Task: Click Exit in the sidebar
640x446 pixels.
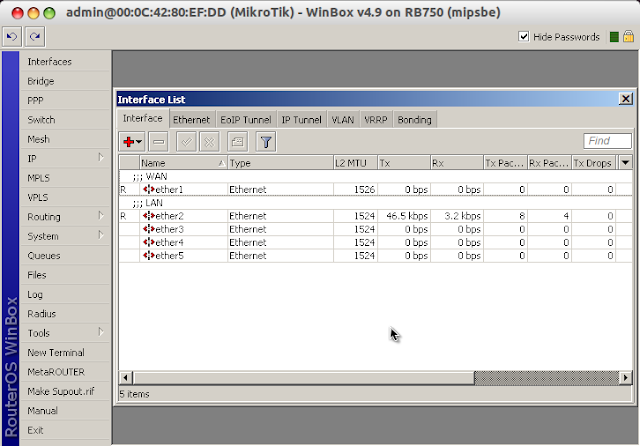Action: pyautogui.click(x=65, y=430)
